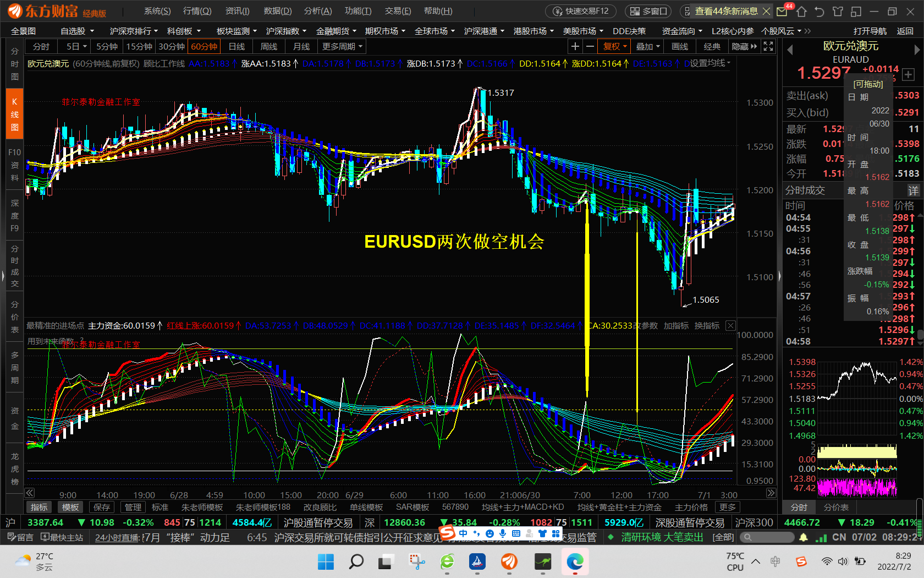Add EURAUD to watchlist plus icon
Image resolution: width=924 pixels, height=578 pixels.
tap(908, 75)
